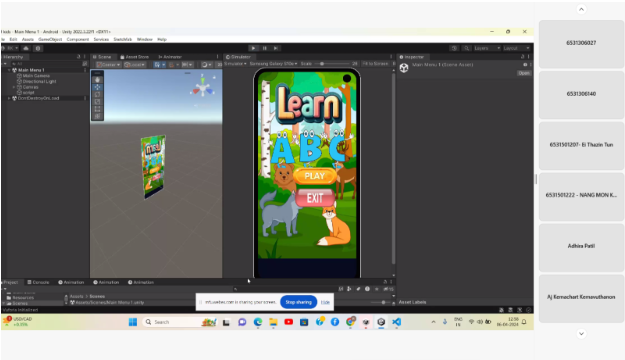
Task: Click the Hierarchy search field
Action: (x=46, y=64)
